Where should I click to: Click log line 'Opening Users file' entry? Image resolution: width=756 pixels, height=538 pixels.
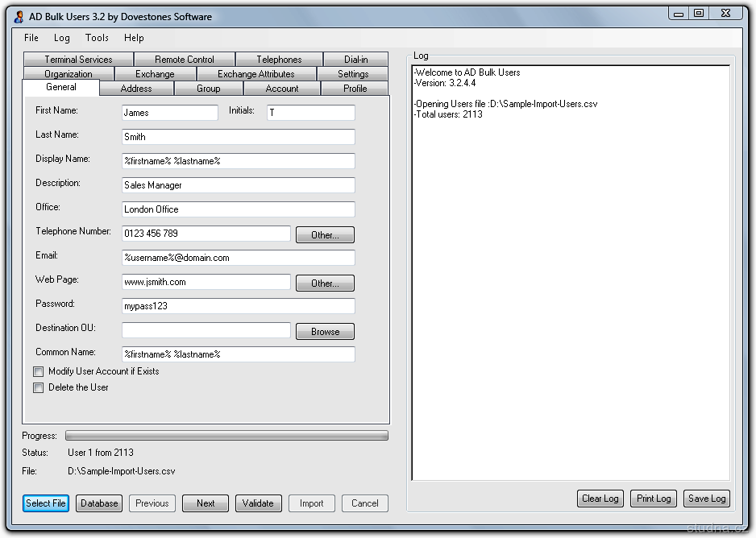point(506,104)
